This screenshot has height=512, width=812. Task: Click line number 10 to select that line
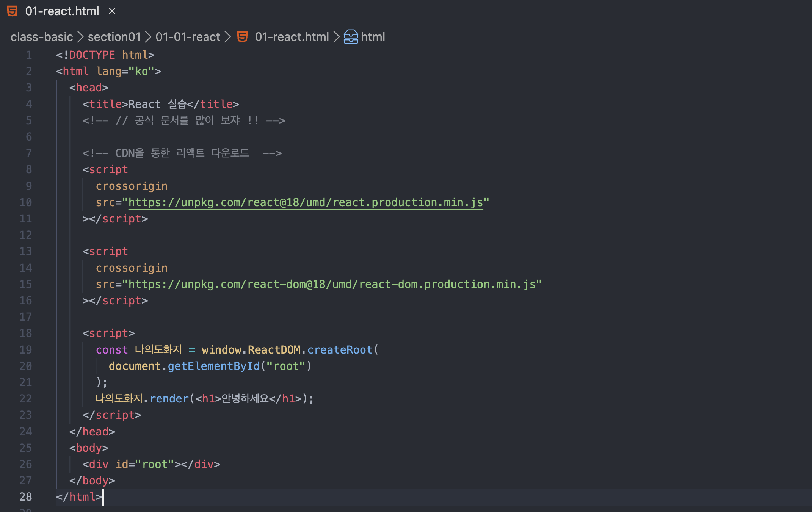click(x=25, y=202)
